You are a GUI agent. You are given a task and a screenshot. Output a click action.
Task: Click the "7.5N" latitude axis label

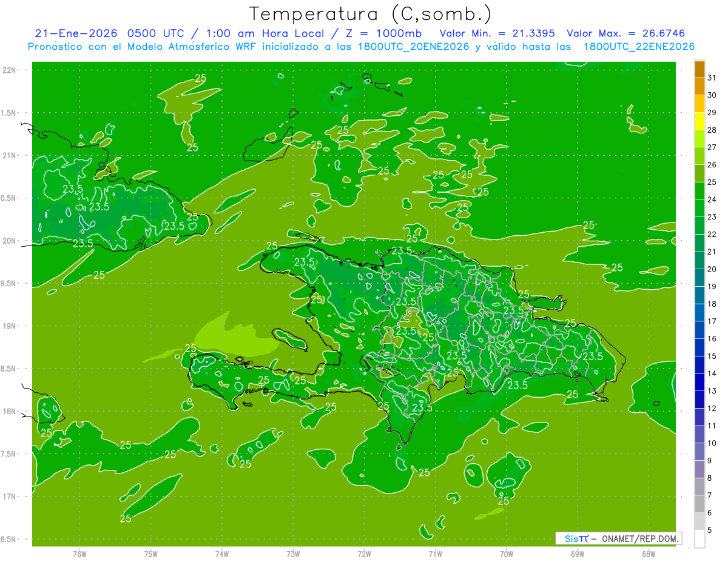9,454
